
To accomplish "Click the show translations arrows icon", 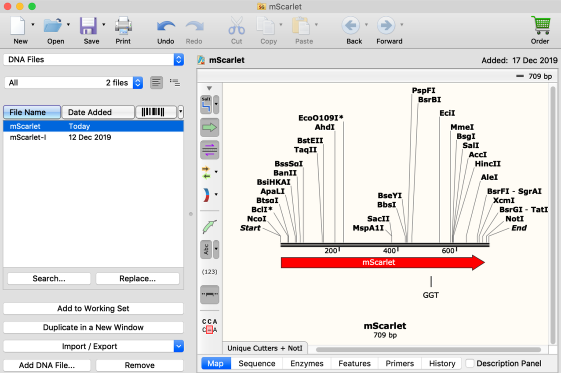I will click(x=206, y=172).
